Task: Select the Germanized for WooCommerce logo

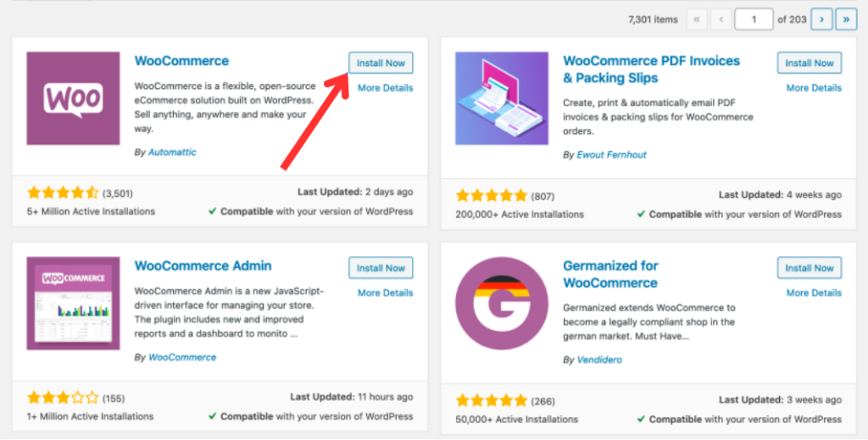Action: pos(502,304)
